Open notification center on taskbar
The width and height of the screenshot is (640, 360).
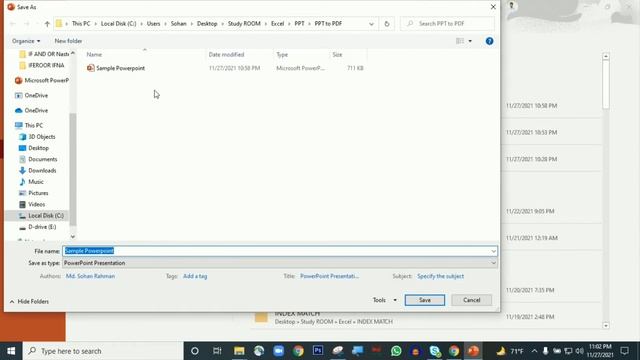[624, 351]
